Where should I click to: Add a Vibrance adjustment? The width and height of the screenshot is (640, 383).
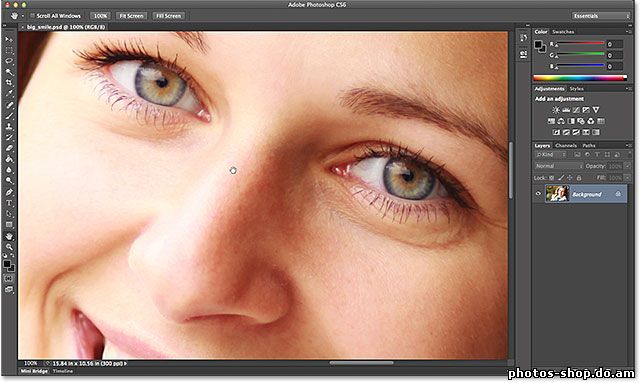pyautogui.click(x=596, y=110)
